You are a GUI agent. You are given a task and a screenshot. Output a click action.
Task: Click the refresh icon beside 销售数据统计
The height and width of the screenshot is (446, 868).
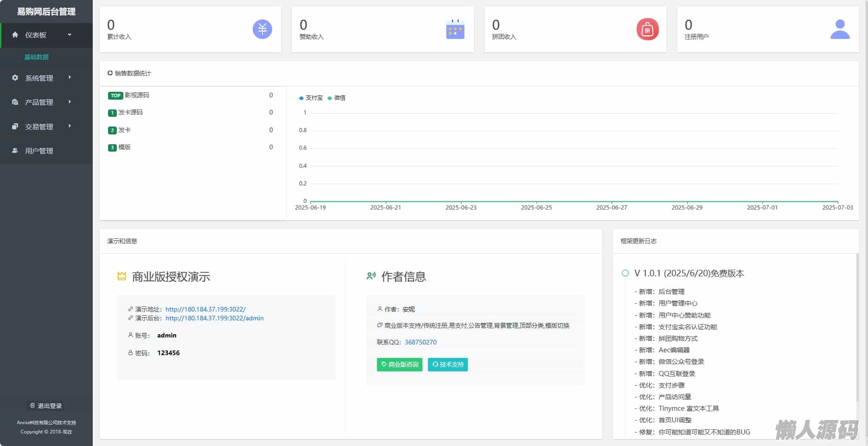[110, 73]
